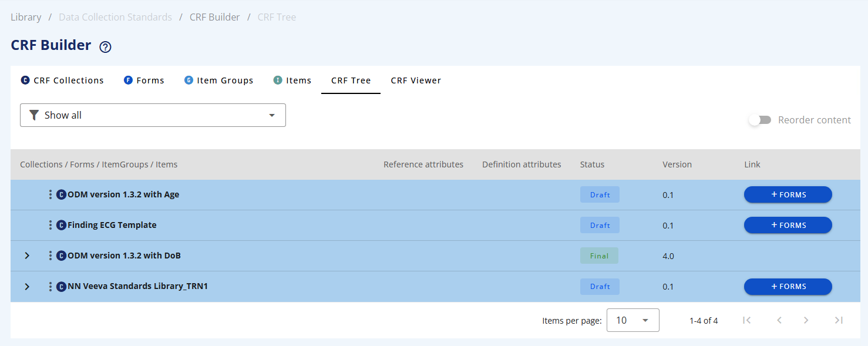
Task: Click the I badge icon on the Items tab
Action: coord(277,80)
